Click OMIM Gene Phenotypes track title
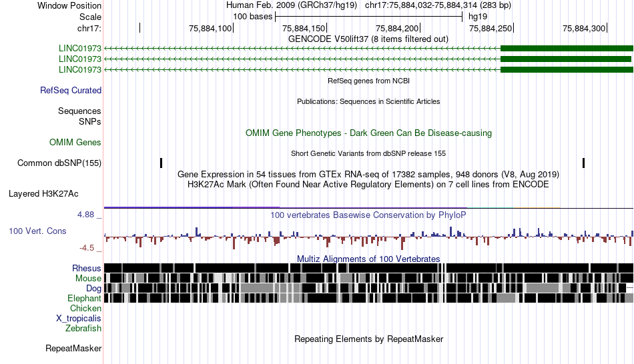The width and height of the screenshot is (634, 364). pos(368,133)
